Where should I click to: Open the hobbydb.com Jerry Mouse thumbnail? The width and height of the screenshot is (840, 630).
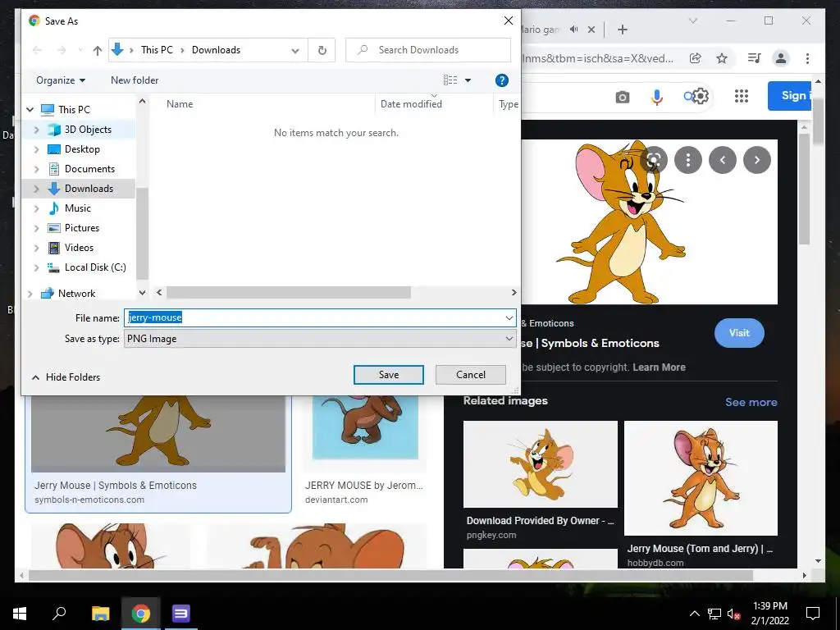[701, 478]
